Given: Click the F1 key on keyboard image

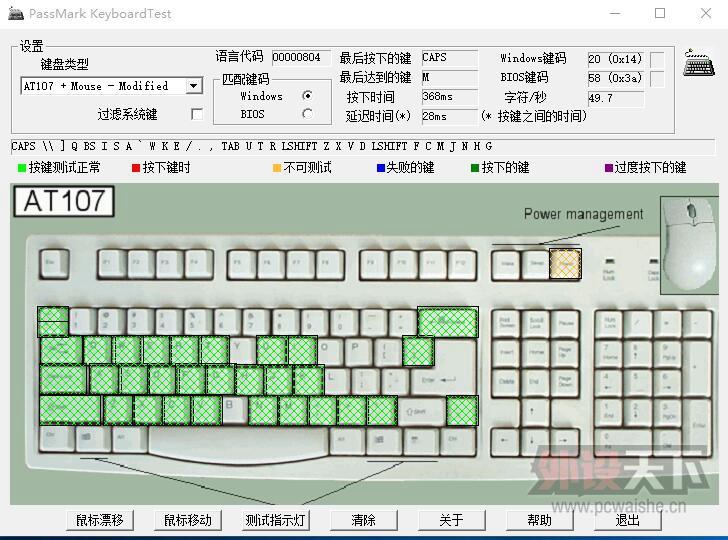Looking at the screenshot, I should coord(112,265).
